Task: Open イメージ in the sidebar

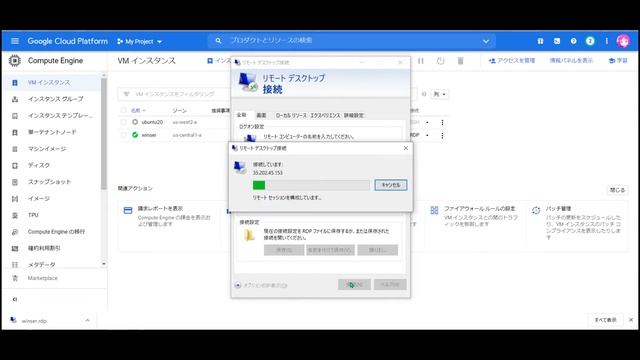Action: (x=51, y=199)
